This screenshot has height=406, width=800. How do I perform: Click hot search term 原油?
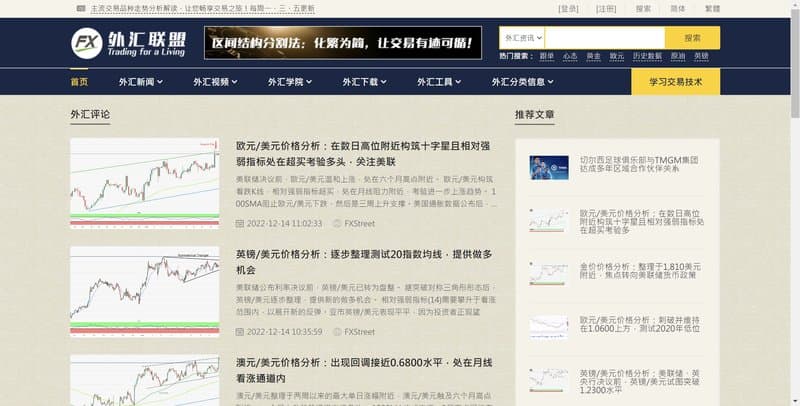pos(678,56)
